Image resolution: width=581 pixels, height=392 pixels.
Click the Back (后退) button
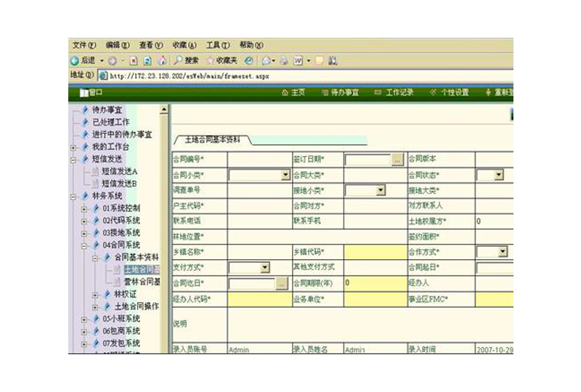84,60
